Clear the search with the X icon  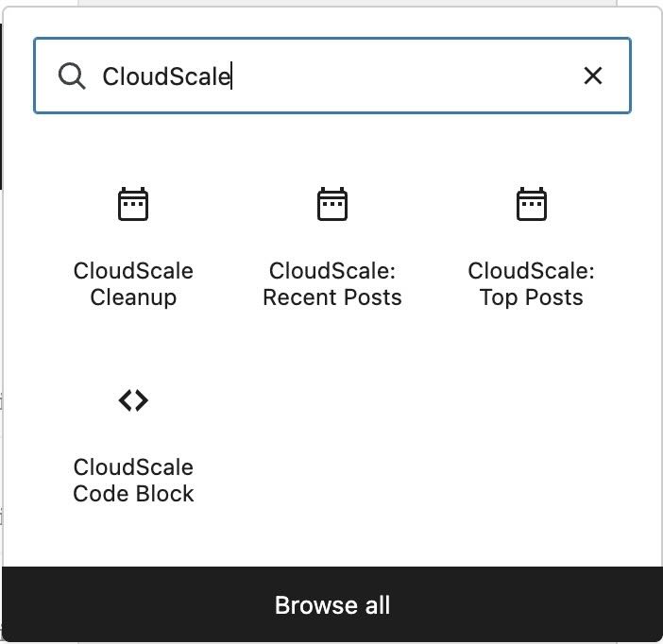[x=593, y=76]
